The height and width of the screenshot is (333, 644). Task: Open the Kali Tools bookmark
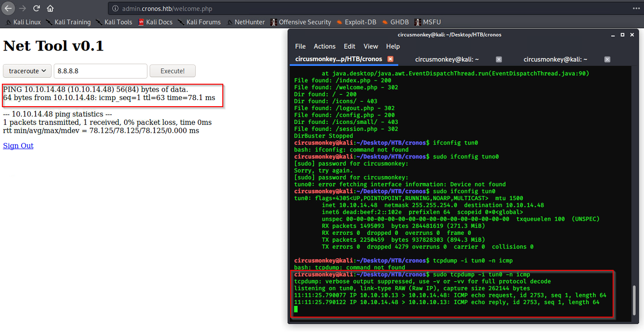point(114,22)
